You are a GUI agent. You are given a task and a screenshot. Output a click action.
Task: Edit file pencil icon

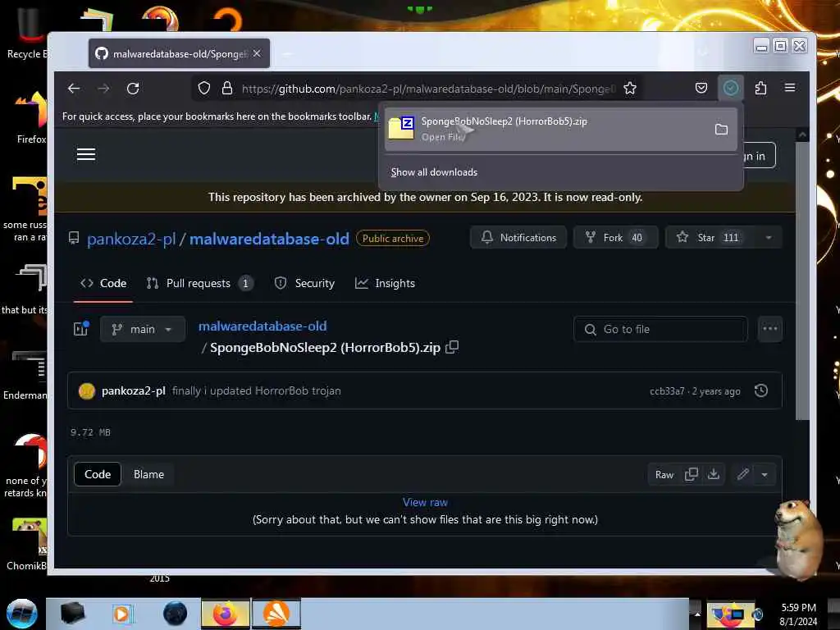742,475
